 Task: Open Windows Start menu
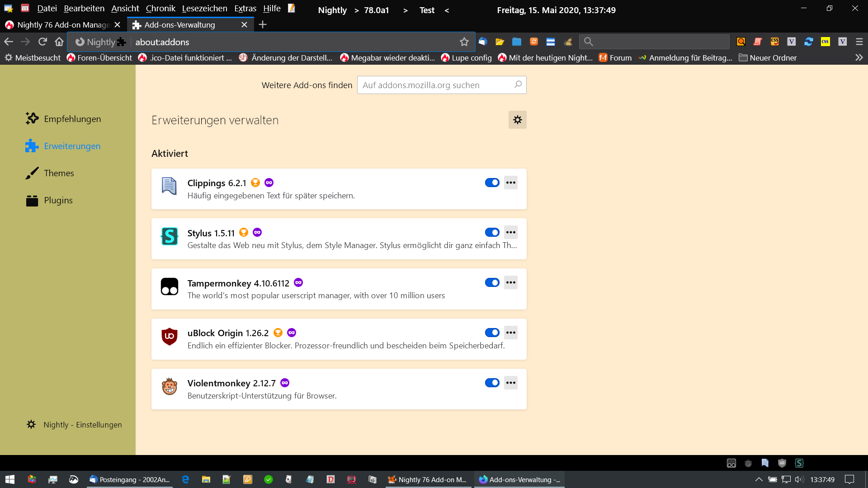tap(10, 479)
